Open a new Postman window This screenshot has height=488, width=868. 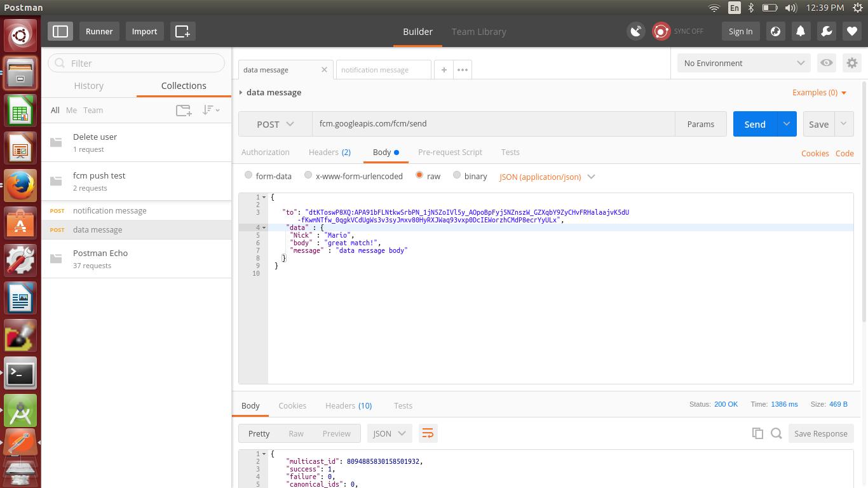click(182, 31)
